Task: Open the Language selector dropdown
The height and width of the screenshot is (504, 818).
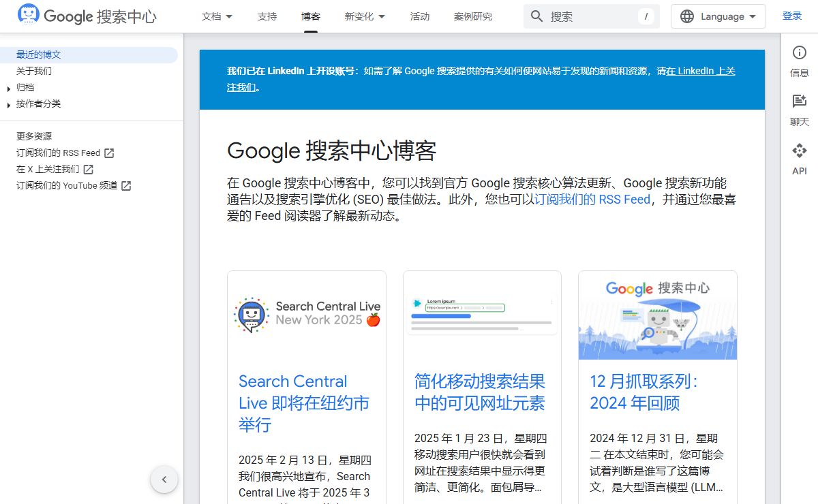Action: 718,16
